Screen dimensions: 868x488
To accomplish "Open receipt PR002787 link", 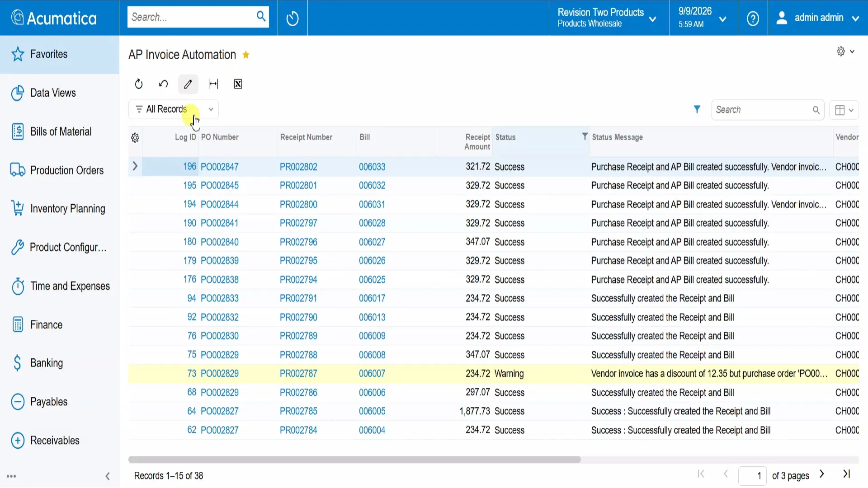I will click(x=298, y=374).
